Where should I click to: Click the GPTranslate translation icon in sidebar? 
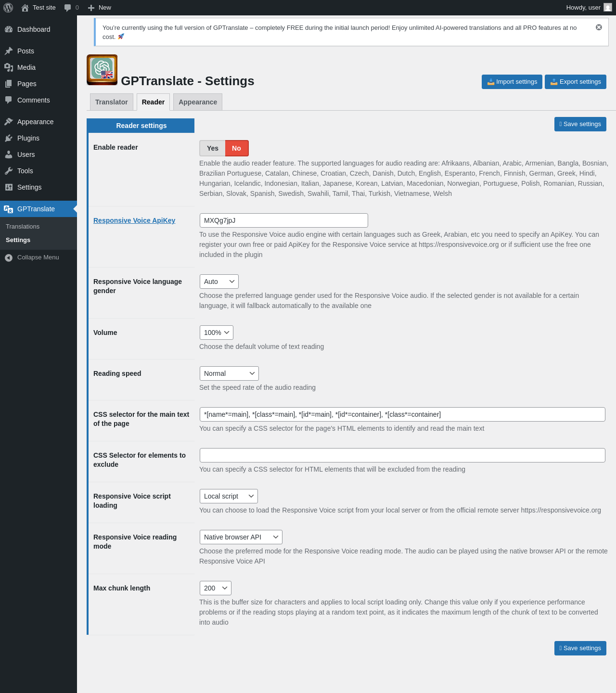click(x=9, y=209)
